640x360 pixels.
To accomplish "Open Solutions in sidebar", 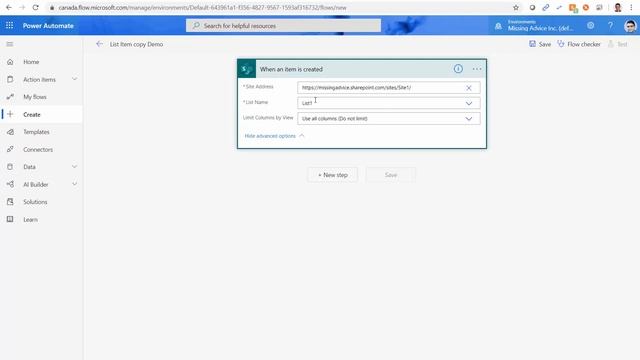I will tap(35, 202).
